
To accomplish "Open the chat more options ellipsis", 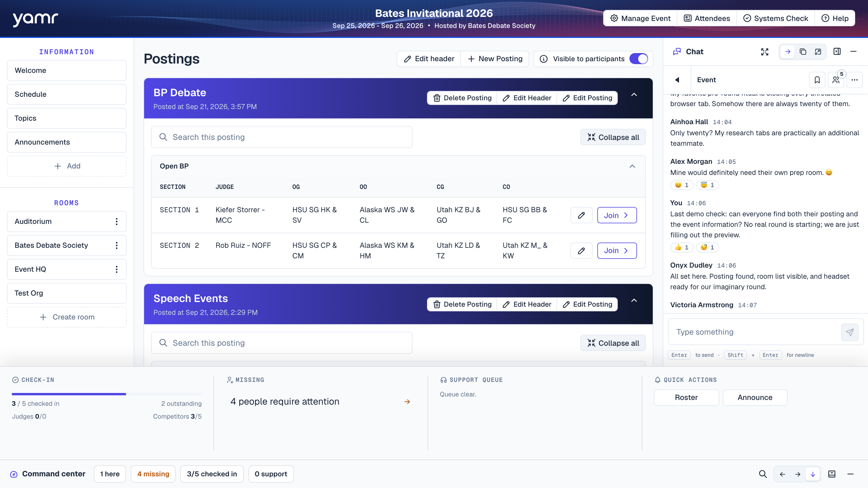I will pyautogui.click(x=855, y=80).
